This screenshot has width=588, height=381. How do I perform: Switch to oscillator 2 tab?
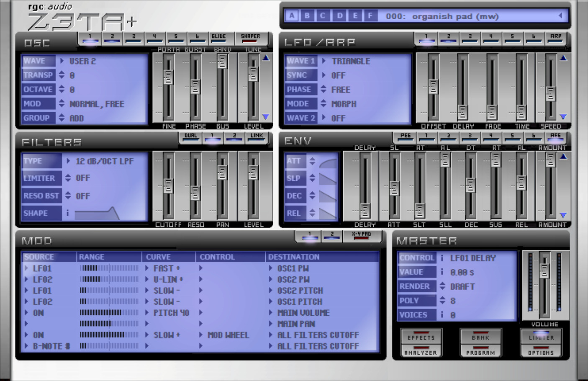pyautogui.click(x=112, y=39)
